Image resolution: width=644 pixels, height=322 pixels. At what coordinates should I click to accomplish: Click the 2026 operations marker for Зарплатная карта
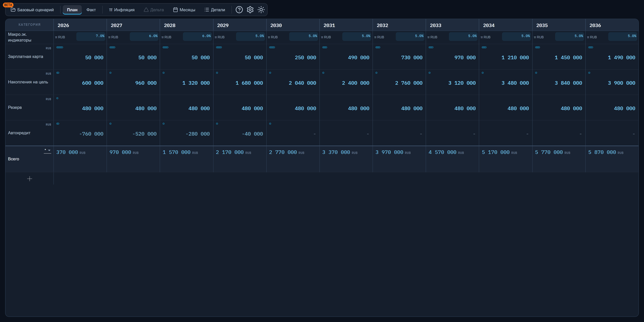coord(60,47)
